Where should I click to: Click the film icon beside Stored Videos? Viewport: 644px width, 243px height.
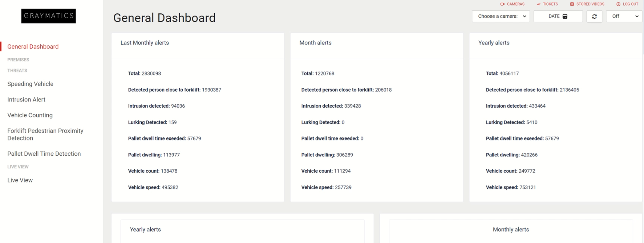pos(572,4)
